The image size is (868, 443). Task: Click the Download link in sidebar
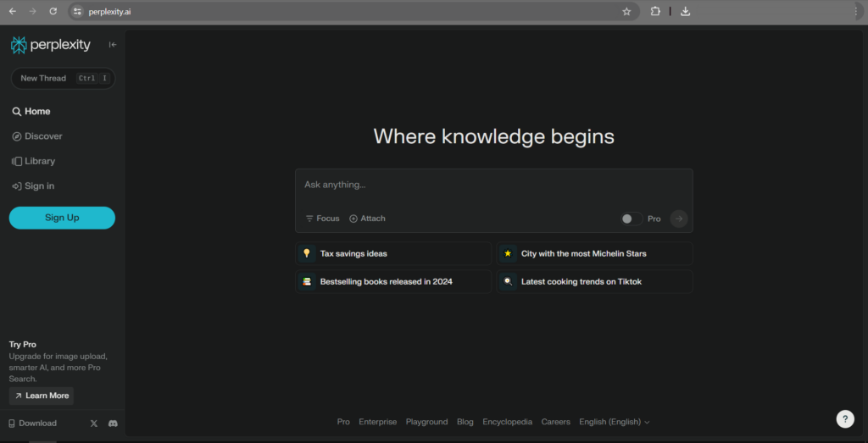(x=33, y=423)
